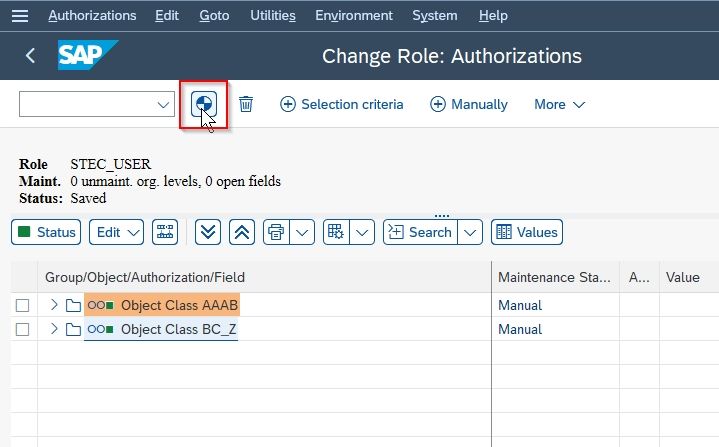Open the hamburger menu icon
Image resolution: width=719 pixels, height=447 pixels.
pyautogui.click(x=20, y=16)
